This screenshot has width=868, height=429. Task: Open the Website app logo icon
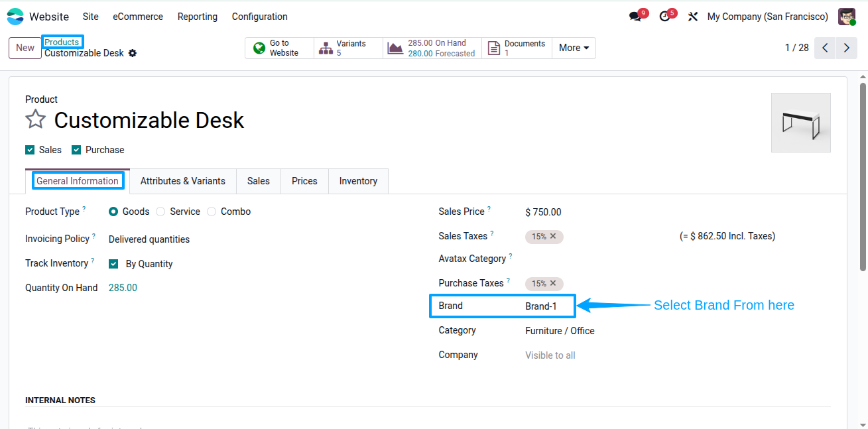(15, 17)
